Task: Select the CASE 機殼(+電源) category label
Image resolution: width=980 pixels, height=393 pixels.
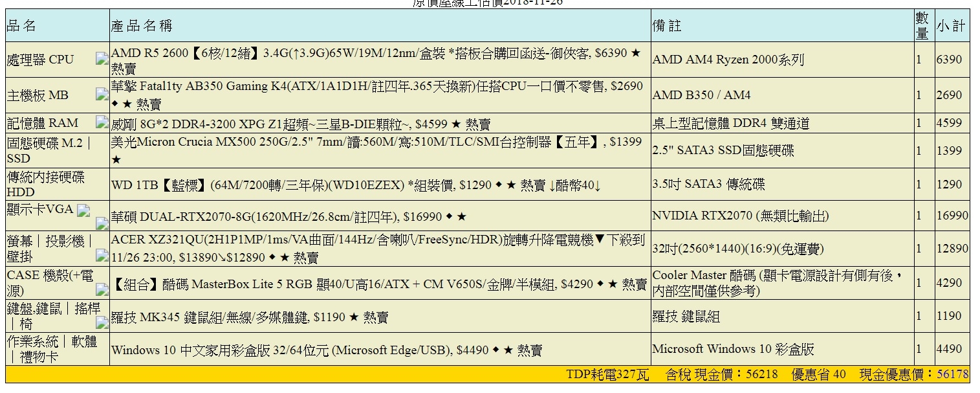Action: point(50,282)
